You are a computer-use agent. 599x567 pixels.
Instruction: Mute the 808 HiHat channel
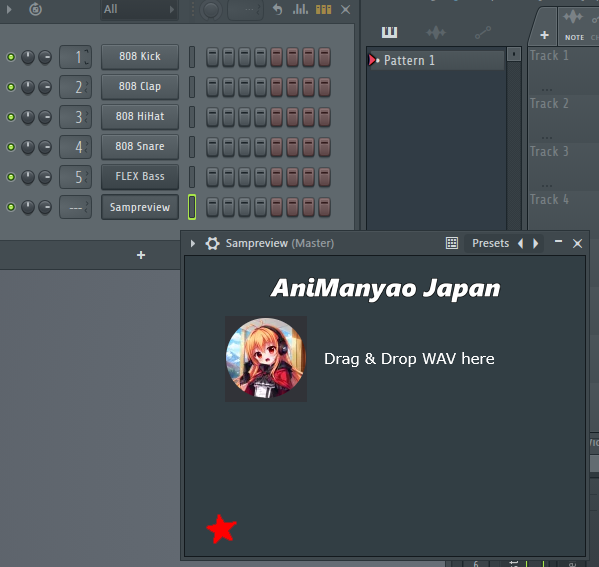[11, 117]
